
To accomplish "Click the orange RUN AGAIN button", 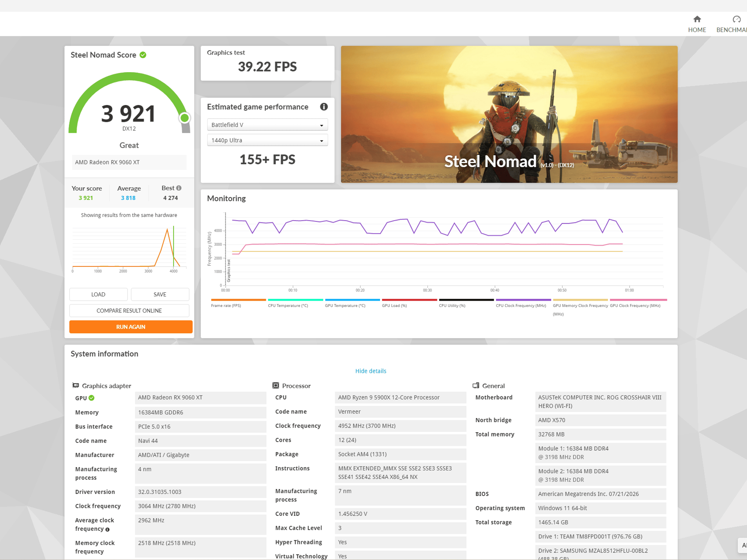I will pyautogui.click(x=131, y=327).
